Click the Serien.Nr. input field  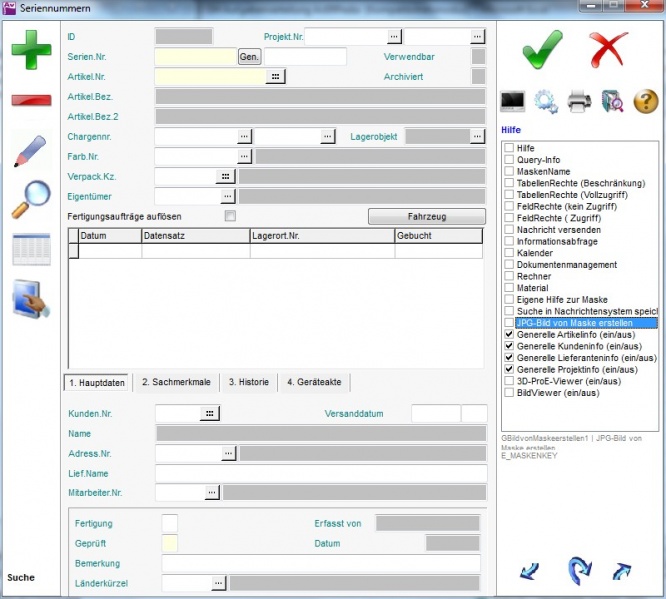tap(195, 57)
